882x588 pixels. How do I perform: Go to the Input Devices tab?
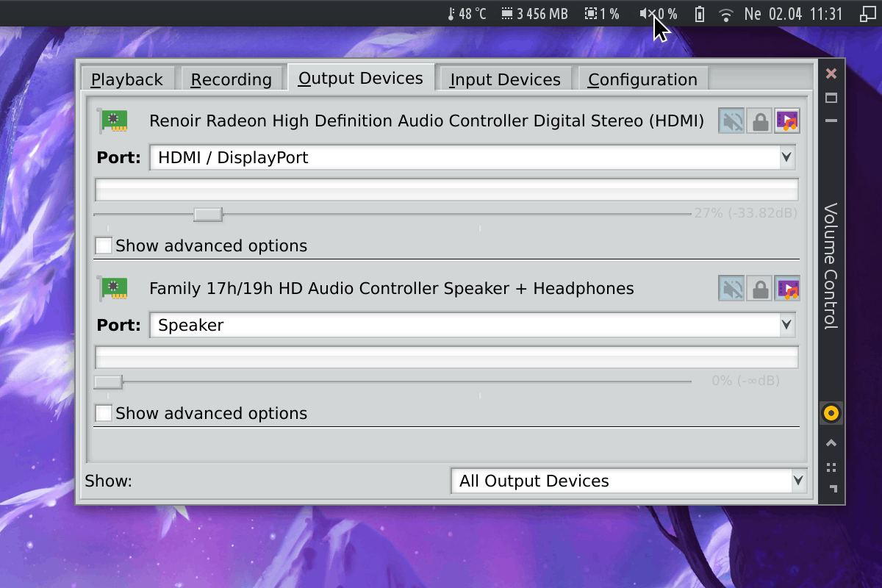coord(505,79)
